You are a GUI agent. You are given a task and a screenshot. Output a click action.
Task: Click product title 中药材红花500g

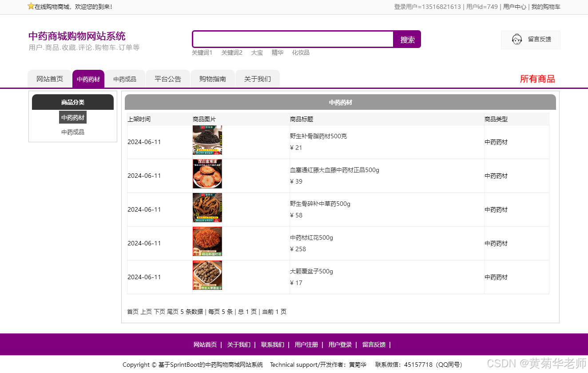311,237
